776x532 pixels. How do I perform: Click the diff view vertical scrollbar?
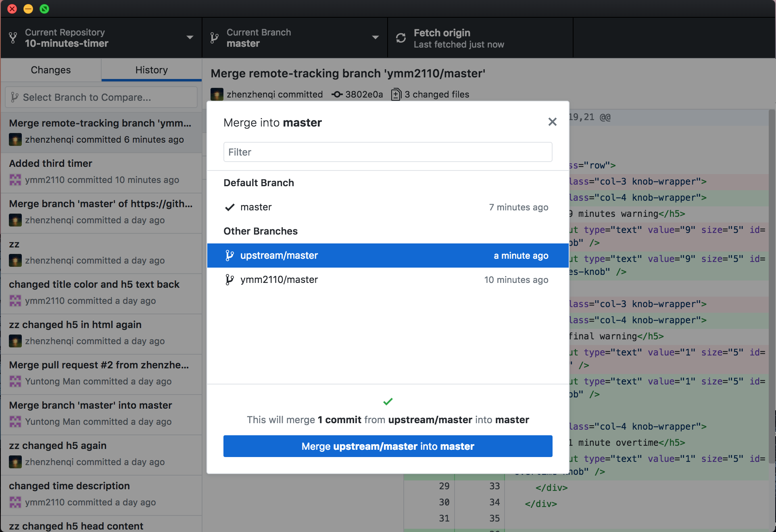772,282
